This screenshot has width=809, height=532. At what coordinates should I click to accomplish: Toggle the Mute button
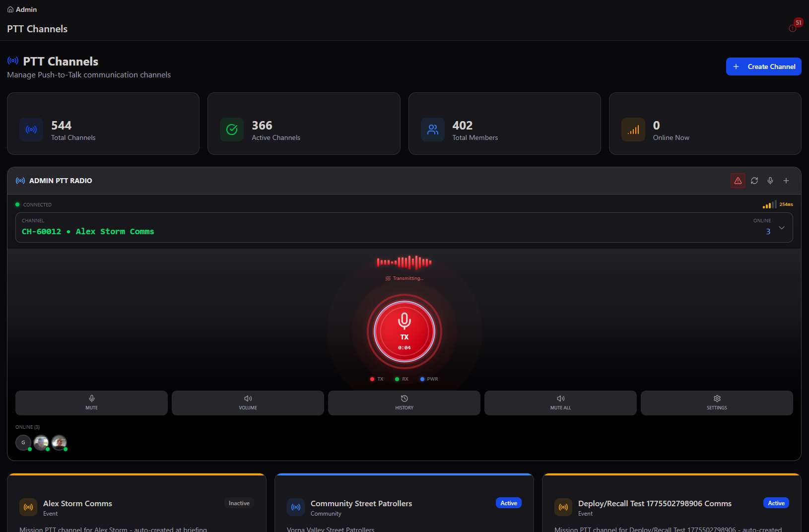pyautogui.click(x=91, y=402)
